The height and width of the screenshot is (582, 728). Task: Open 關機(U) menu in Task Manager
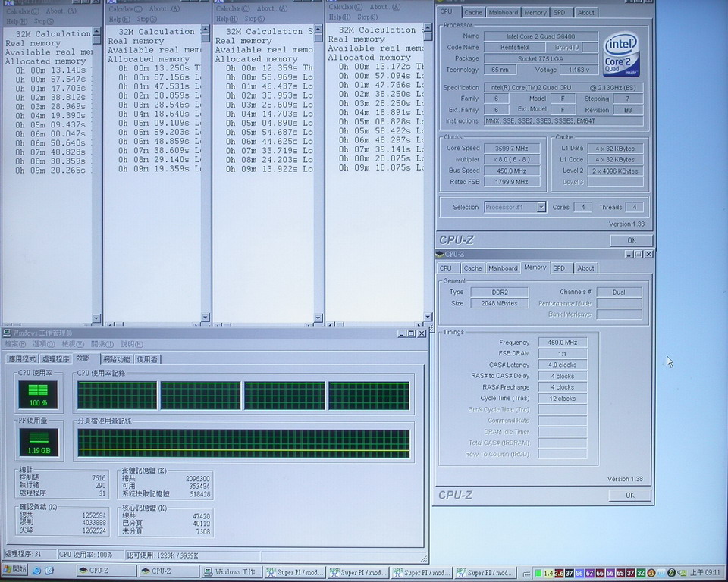pyautogui.click(x=102, y=344)
